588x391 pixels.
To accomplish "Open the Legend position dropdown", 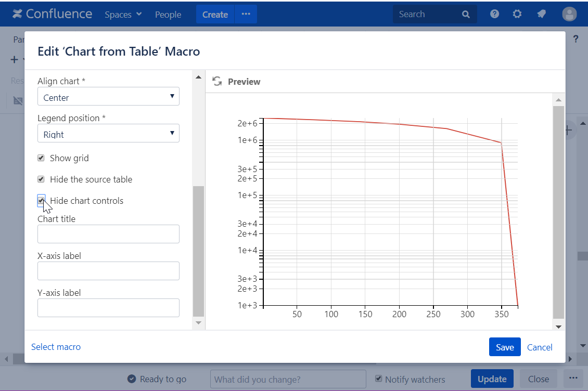I will pyautogui.click(x=108, y=134).
